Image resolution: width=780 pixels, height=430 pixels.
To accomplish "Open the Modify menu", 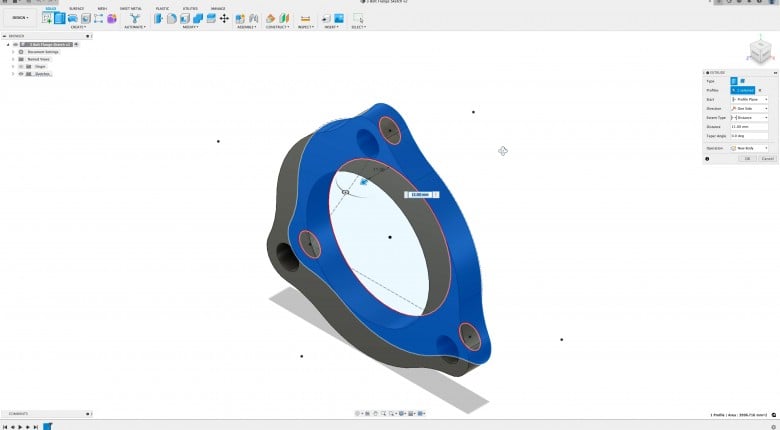I will pos(191,27).
